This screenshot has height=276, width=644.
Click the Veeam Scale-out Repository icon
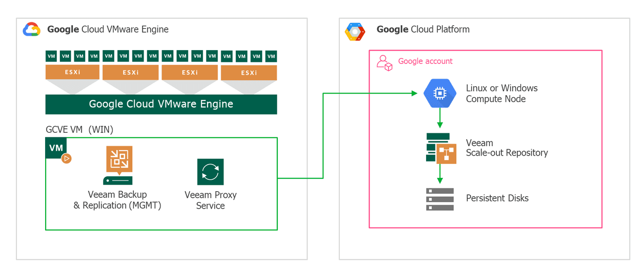point(440,148)
